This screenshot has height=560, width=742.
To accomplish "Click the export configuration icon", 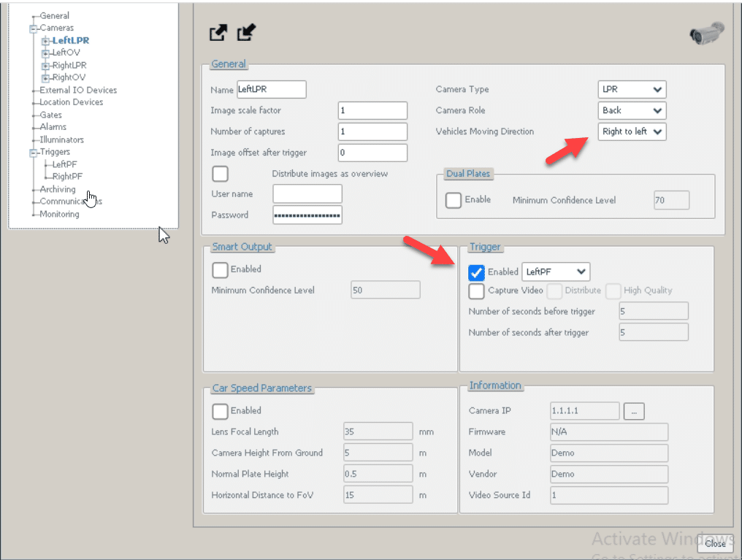I will point(218,33).
